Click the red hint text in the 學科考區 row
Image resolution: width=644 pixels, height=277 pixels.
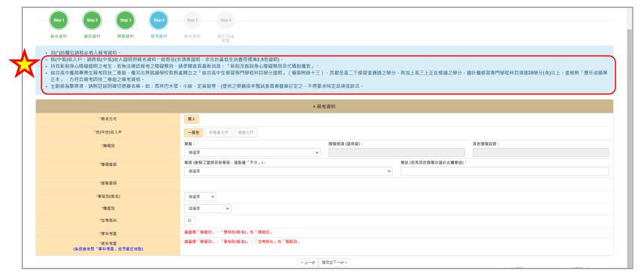pyautogui.click(x=228, y=232)
